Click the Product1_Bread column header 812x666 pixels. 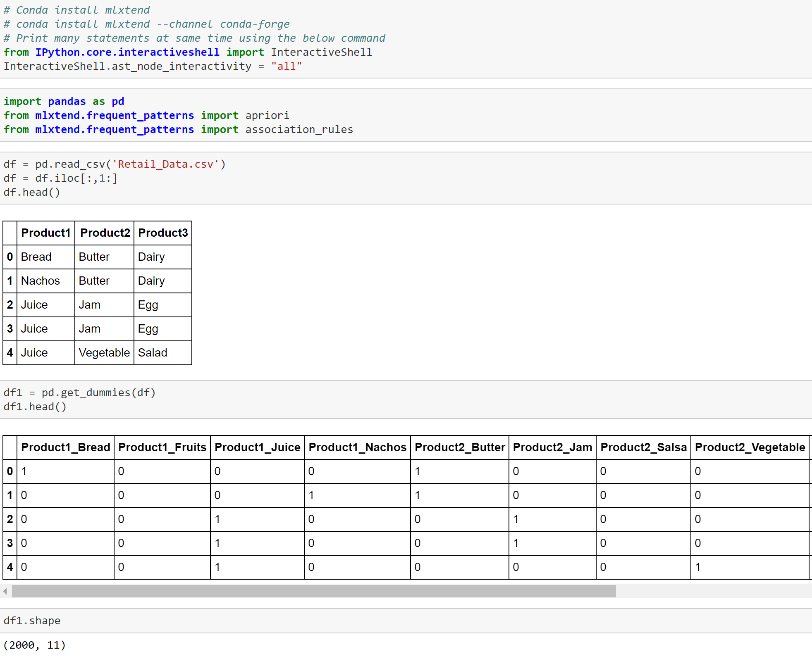point(65,447)
